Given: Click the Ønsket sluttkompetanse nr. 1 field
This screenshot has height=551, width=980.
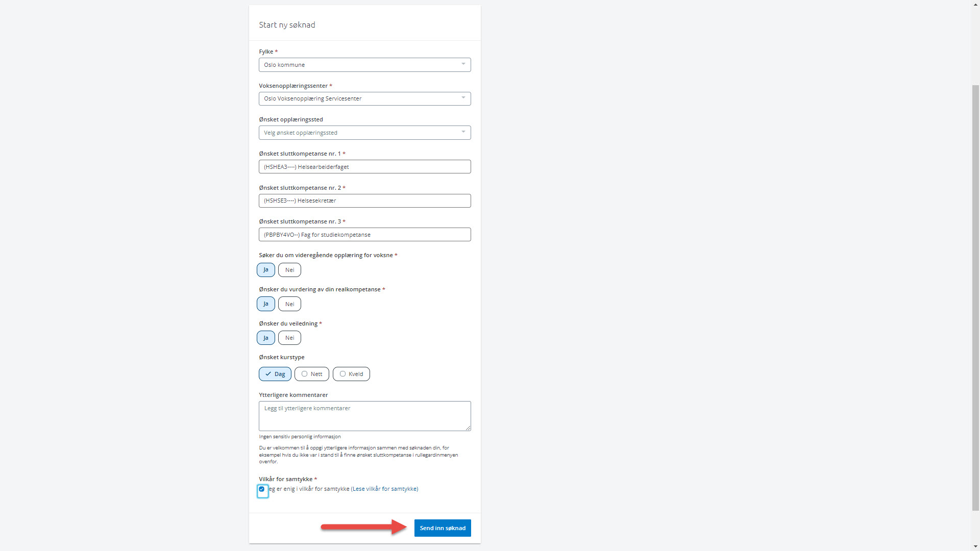Looking at the screenshot, I should 364,167.
